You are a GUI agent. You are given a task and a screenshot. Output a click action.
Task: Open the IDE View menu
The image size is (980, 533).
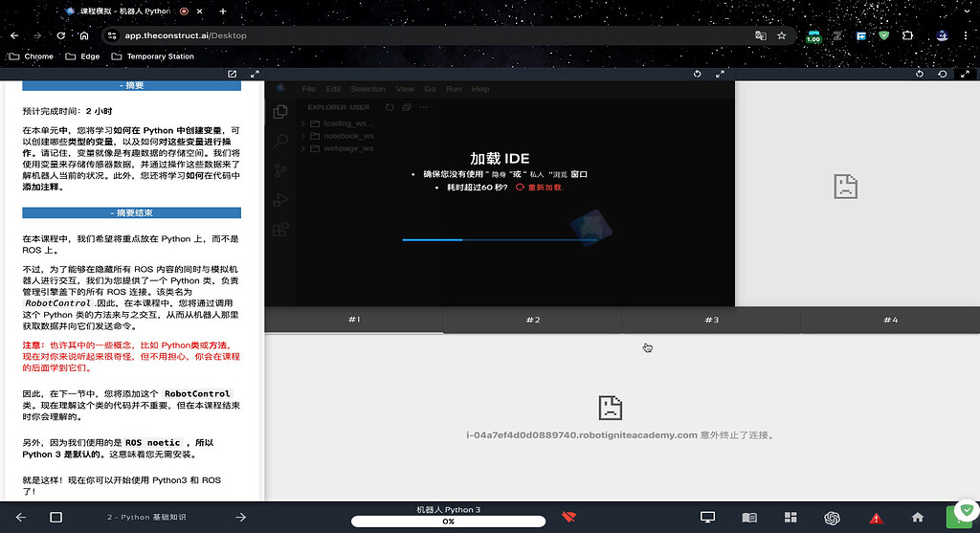(405, 89)
